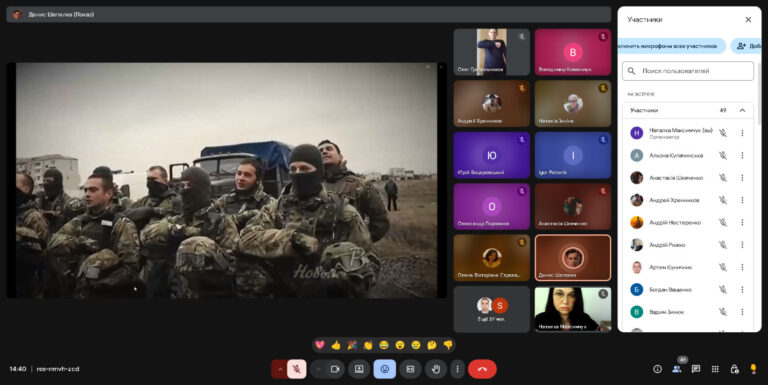
Task: Open the activities grid icon
Action: [715, 369]
